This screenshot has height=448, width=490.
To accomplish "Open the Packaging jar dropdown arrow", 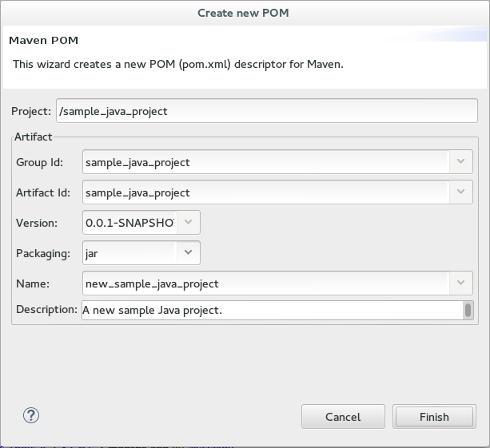I will pyautogui.click(x=188, y=252).
